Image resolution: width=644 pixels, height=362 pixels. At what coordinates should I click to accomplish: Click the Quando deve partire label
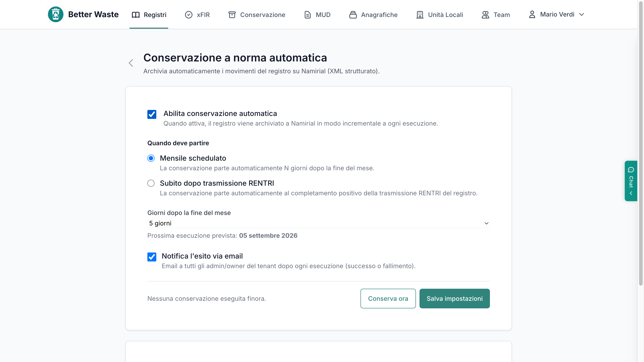click(x=178, y=143)
